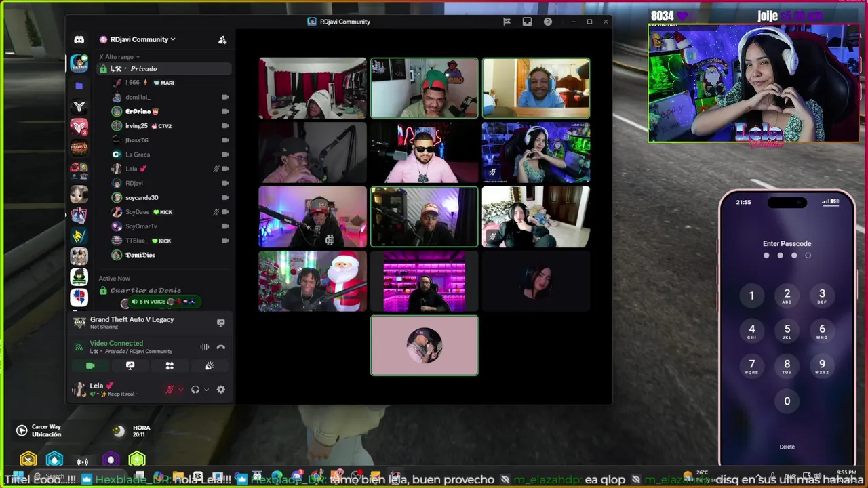The image size is (868, 488).
Task: Open soundboard button
Action: point(210,365)
